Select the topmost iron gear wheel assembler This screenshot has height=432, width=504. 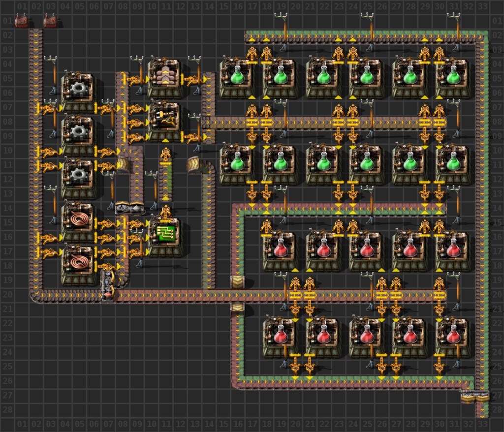(x=79, y=93)
